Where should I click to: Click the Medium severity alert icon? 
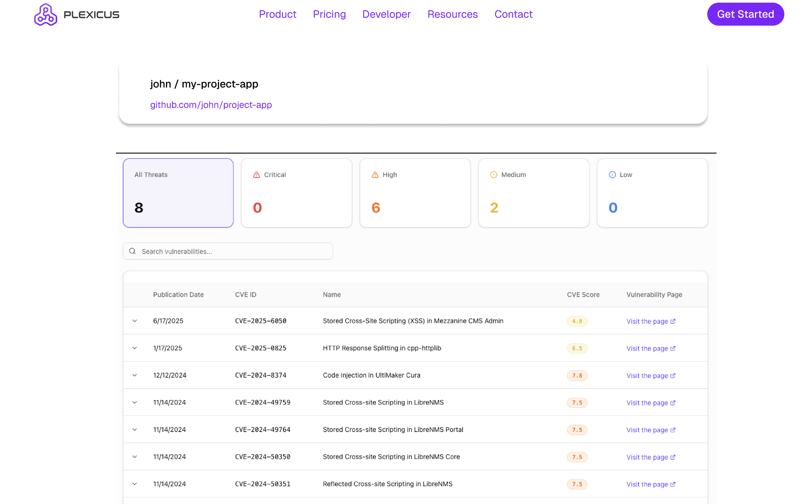[x=493, y=175]
